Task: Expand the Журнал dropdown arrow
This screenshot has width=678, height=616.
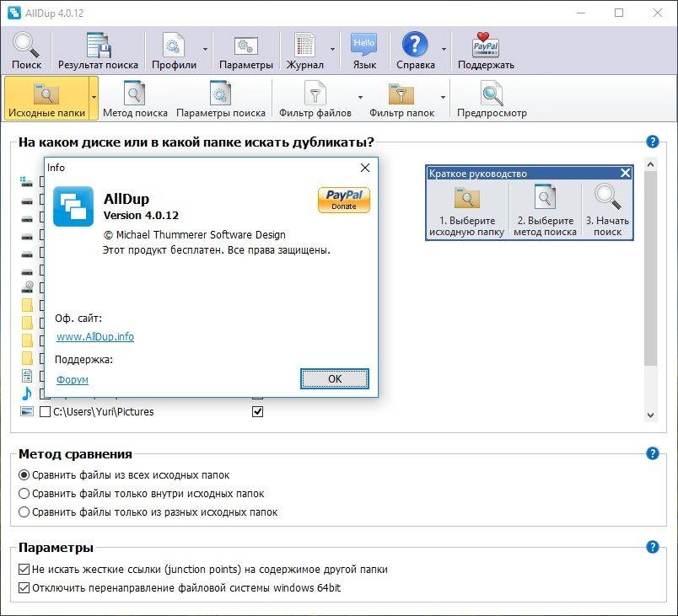Action: [332, 49]
